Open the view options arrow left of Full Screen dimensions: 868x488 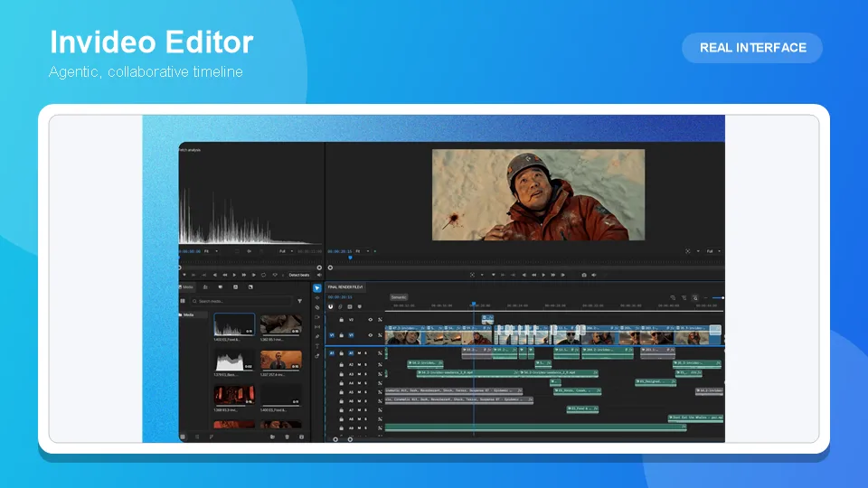(698, 251)
